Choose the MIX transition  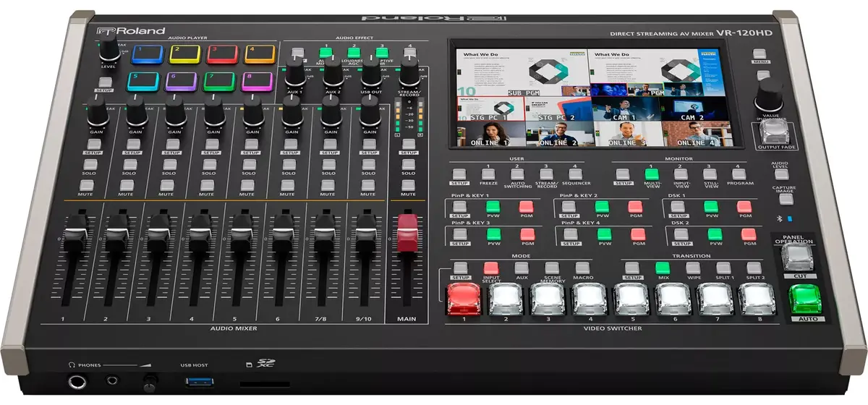coord(663,268)
